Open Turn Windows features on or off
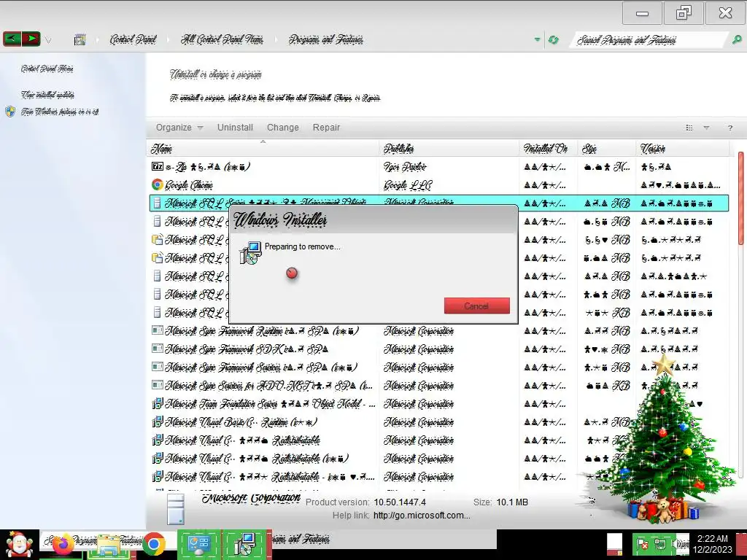Image resolution: width=747 pixels, height=560 pixels. coord(60,112)
